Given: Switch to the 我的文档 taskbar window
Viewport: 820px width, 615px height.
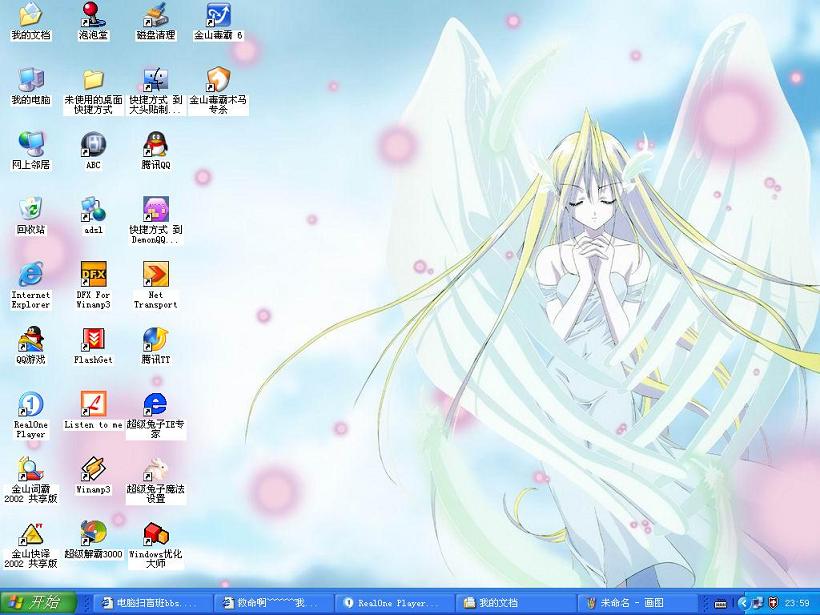Looking at the screenshot, I should 515,603.
